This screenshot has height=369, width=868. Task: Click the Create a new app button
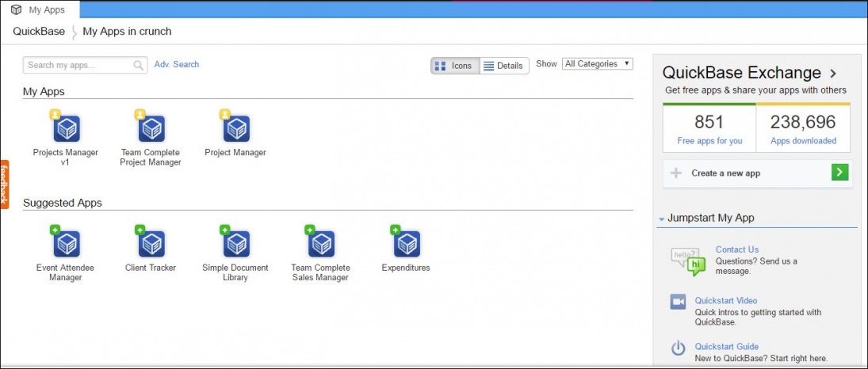point(757,173)
